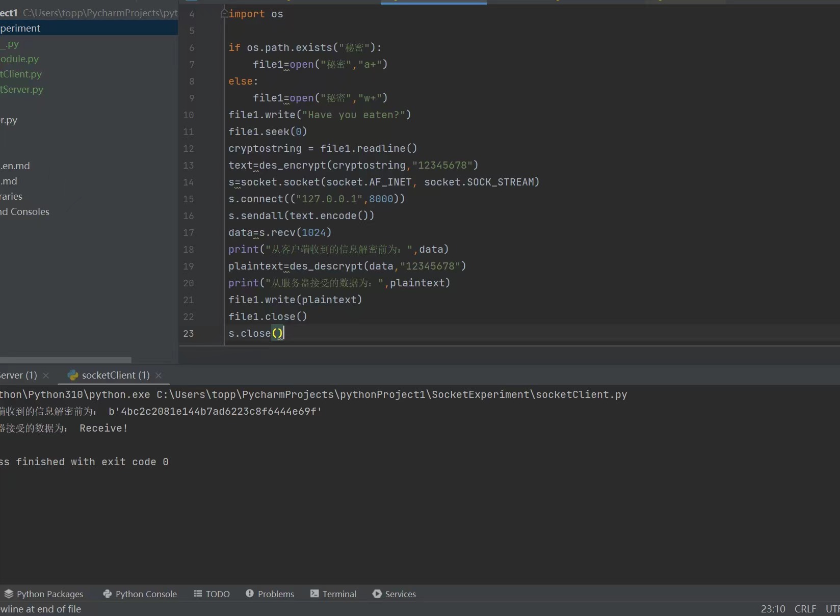840x616 pixels.
Task: Click 'file1.seek(0)' code line
Action: click(268, 132)
